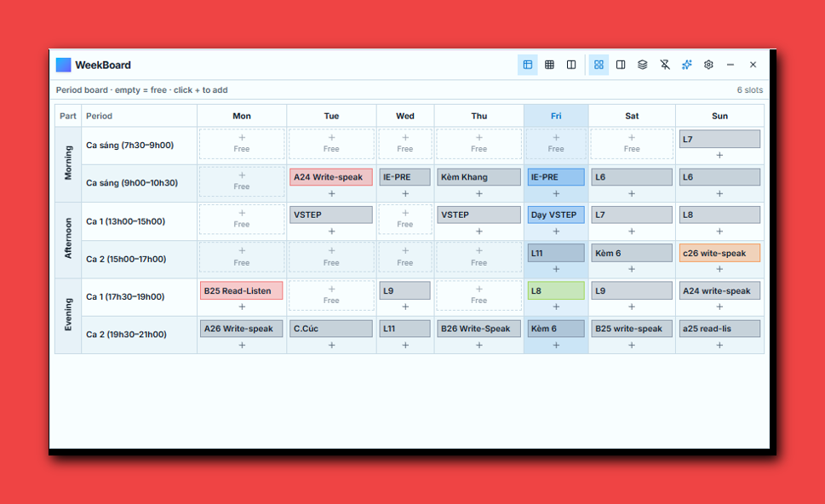
Task: Add entry below Saturday Kèm 6
Action: pyautogui.click(x=632, y=269)
